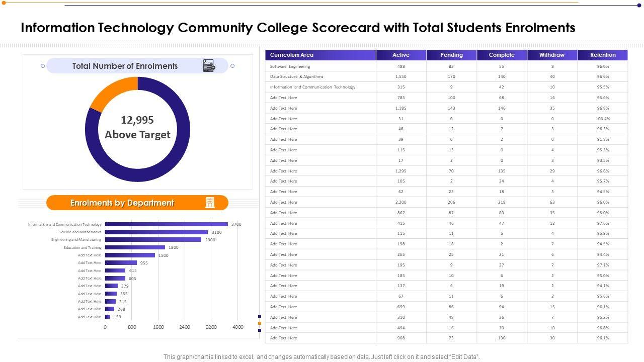
Task: Click the 12,995 Above Target center text
Action: click(137, 127)
